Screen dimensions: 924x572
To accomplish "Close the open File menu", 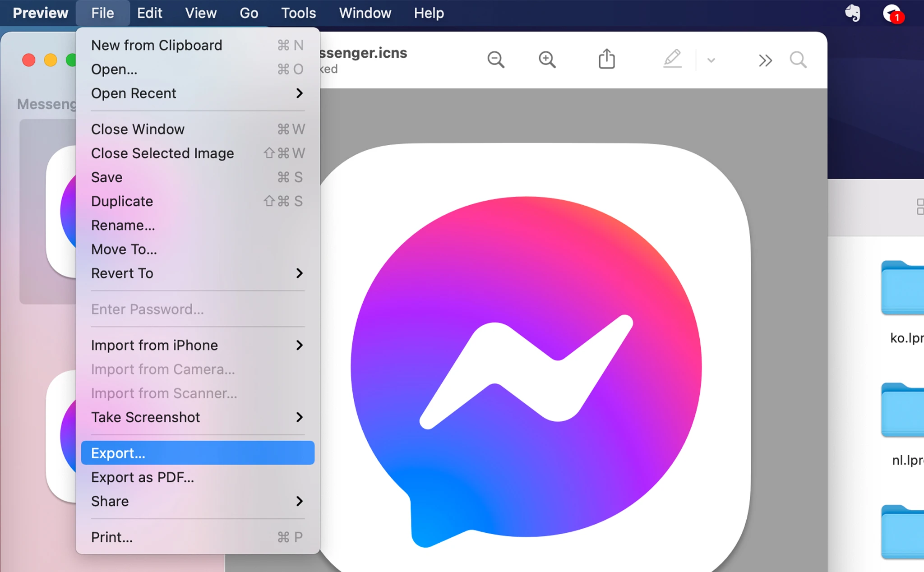I will click(x=102, y=13).
